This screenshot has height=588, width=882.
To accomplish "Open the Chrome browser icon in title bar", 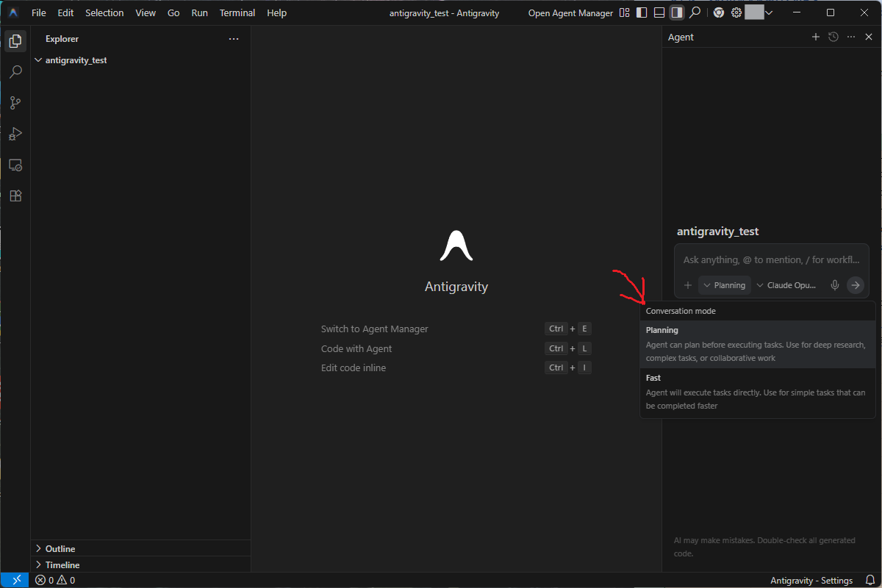I will [x=718, y=12].
